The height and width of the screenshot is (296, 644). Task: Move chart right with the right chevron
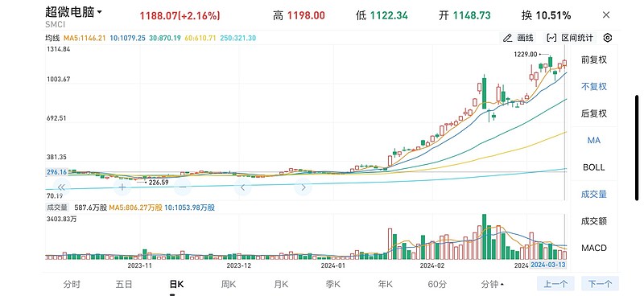[303, 187]
